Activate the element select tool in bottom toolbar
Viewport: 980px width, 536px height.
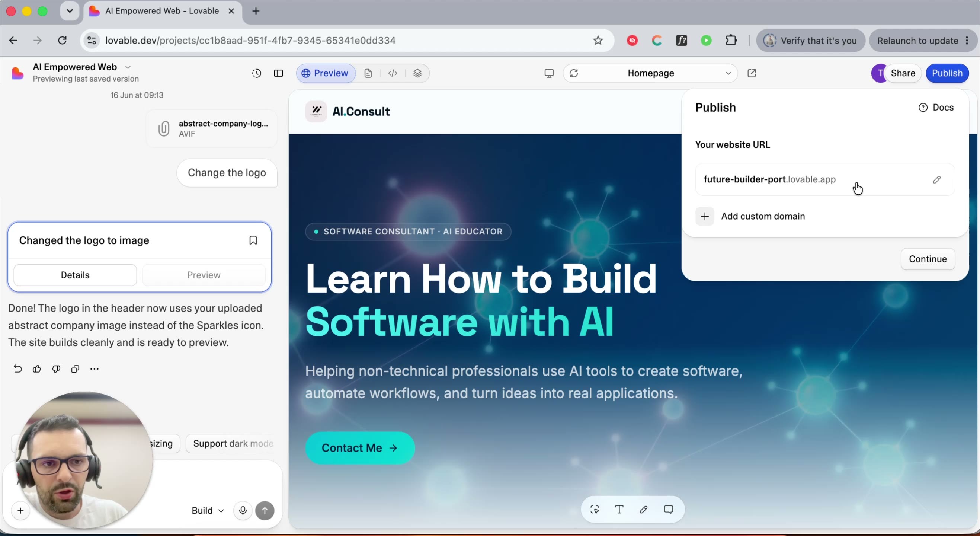tap(595, 509)
